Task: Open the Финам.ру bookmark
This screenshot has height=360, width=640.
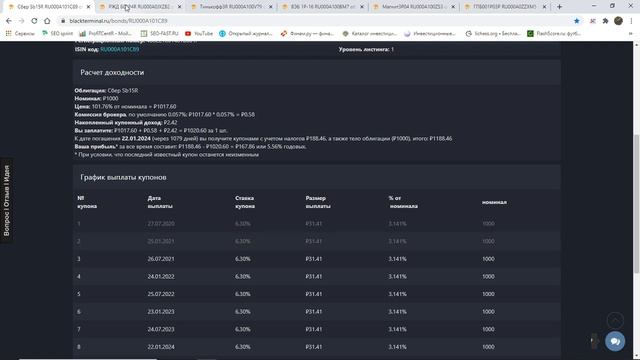Action: coord(307,33)
